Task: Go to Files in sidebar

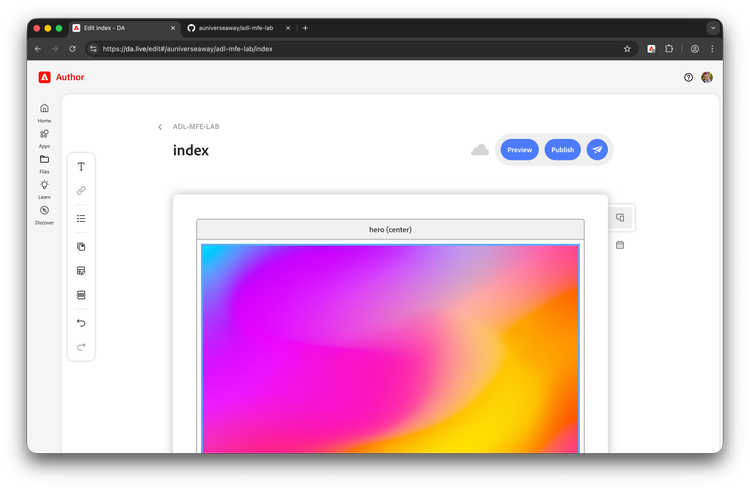Action: [44, 163]
